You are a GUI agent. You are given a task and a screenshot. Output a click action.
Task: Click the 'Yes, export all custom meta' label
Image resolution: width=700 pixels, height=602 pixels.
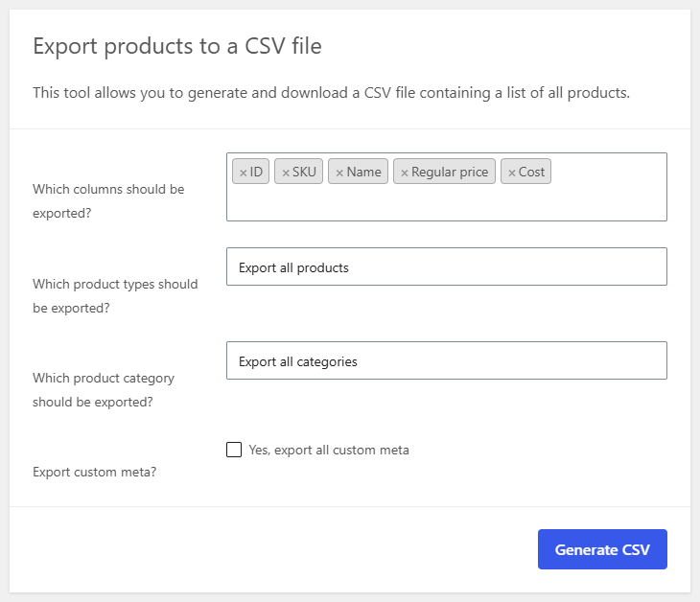tap(329, 450)
